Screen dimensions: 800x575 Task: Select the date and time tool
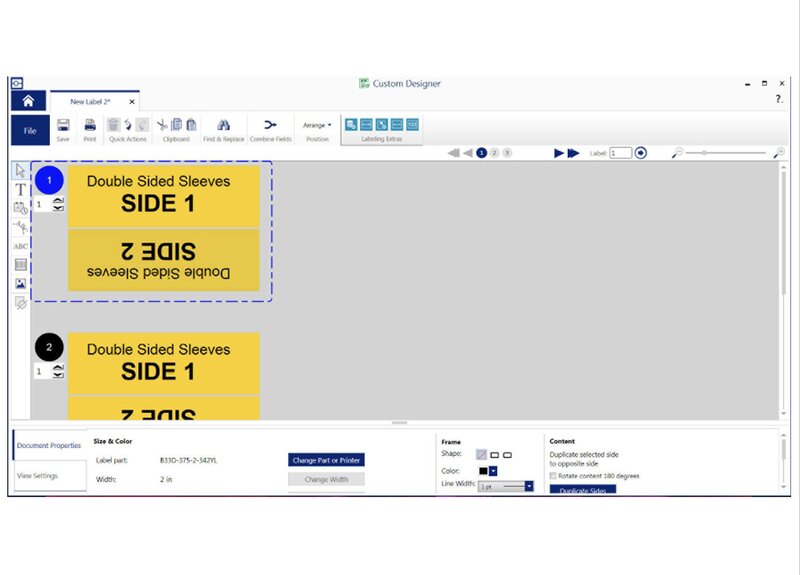(x=20, y=208)
